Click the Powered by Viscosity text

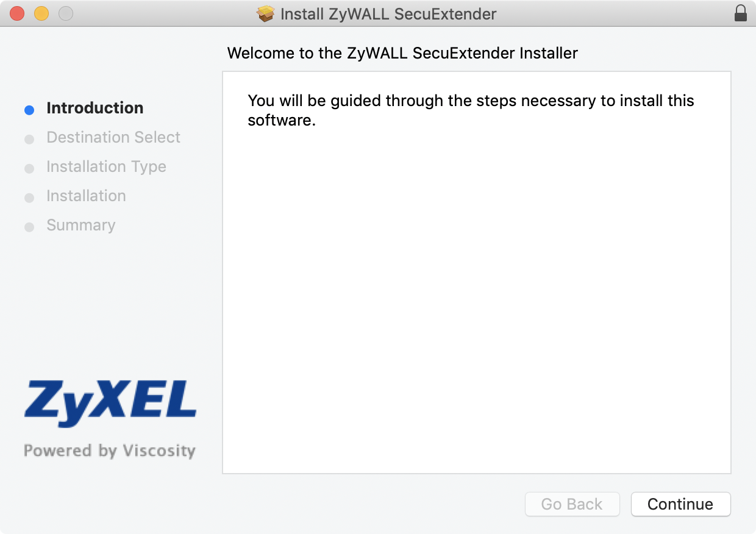pos(110,451)
